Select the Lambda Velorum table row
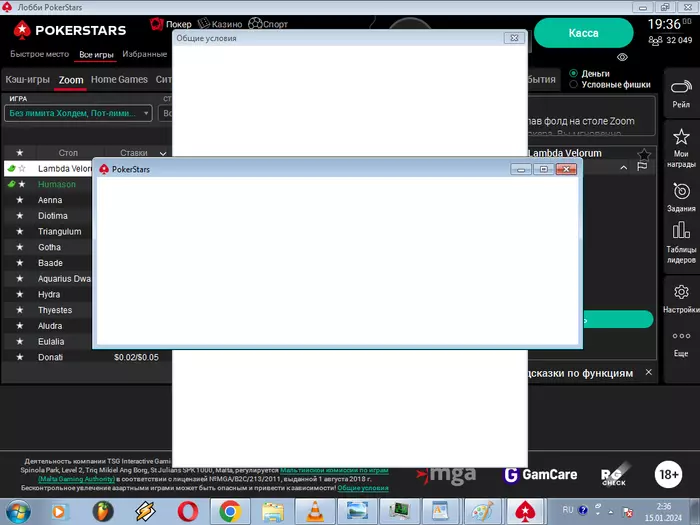This screenshot has width=700, height=525. point(48,168)
